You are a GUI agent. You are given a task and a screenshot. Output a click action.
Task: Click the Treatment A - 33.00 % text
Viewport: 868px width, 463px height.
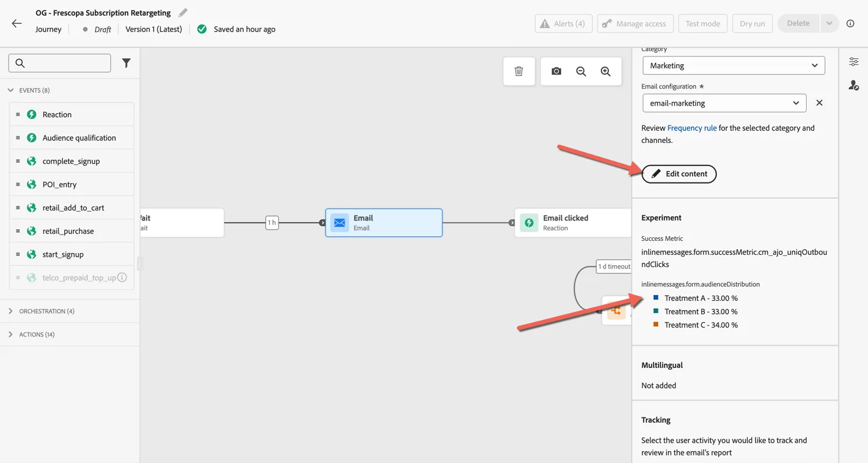click(x=701, y=298)
